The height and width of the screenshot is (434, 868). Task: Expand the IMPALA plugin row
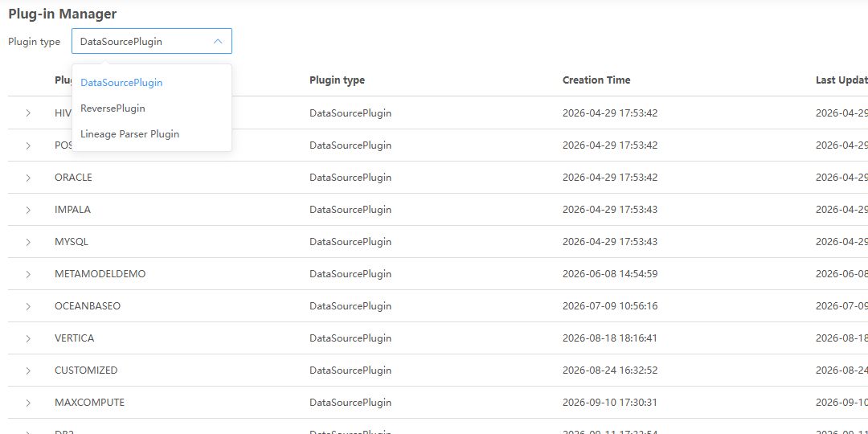pyautogui.click(x=28, y=210)
